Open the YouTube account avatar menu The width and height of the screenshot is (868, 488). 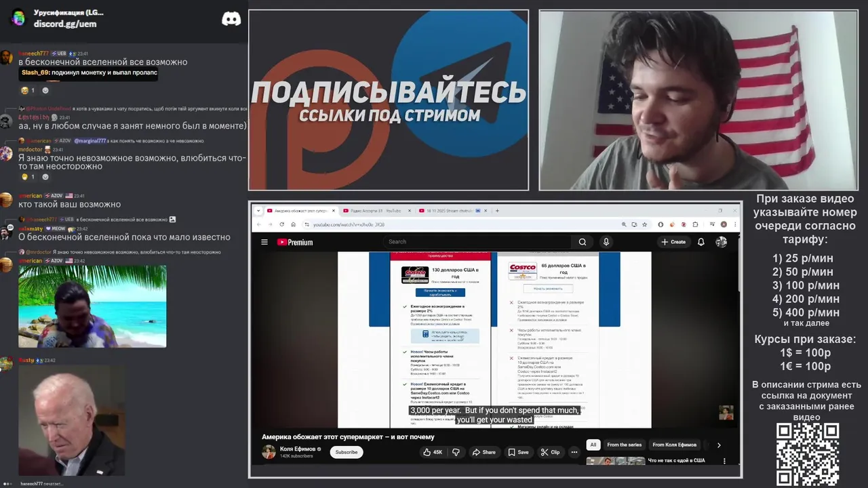(x=721, y=242)
